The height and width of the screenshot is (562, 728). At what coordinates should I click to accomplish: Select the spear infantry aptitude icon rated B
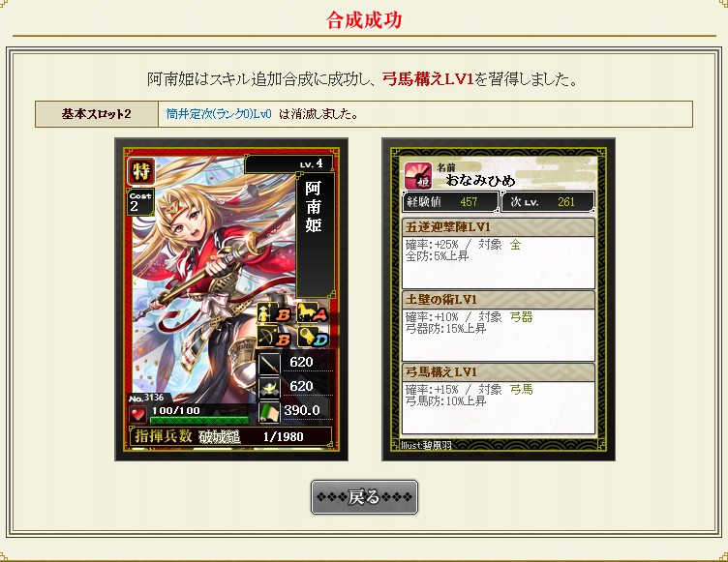coord(274,312)
